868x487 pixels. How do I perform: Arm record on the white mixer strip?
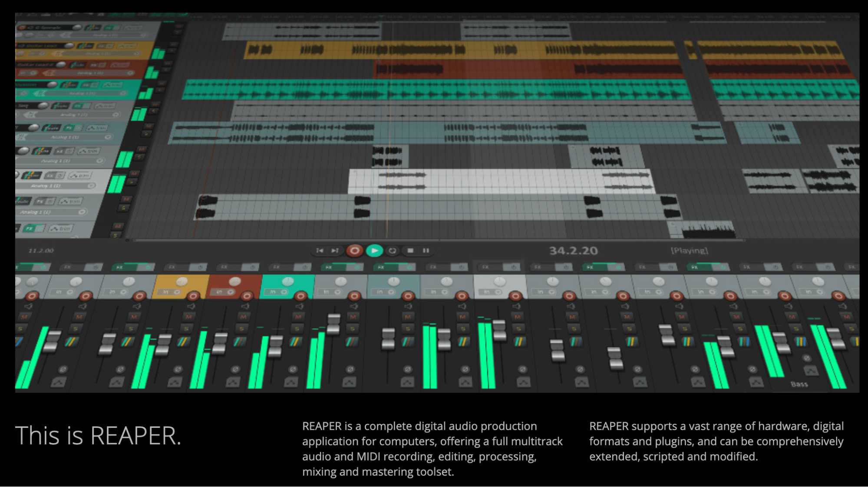[515, 296]
